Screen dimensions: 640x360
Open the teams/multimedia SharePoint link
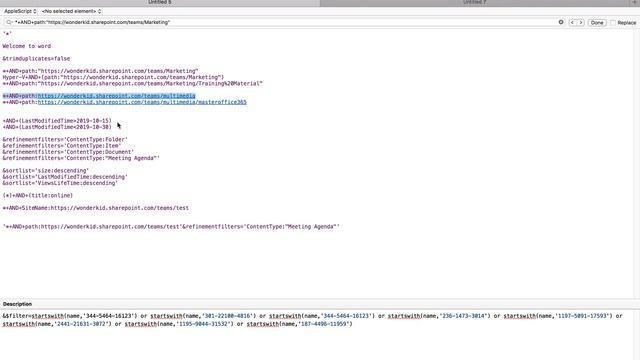tap(116, 96)
